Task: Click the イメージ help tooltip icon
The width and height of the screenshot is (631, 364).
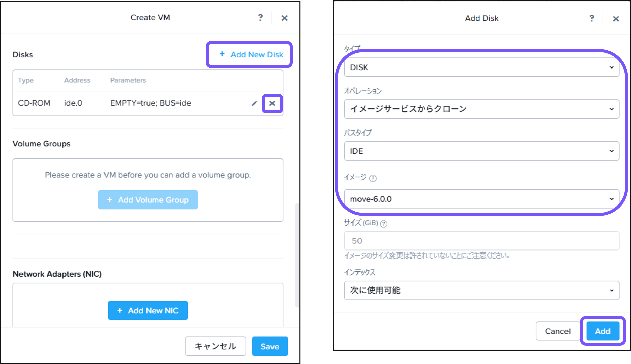Action: [373, 178]
